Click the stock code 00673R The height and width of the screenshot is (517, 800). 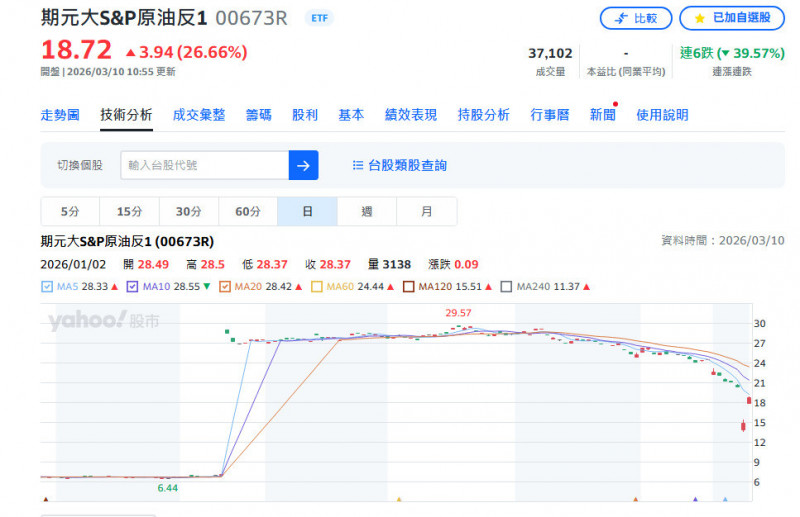click(x=252, y=18)
